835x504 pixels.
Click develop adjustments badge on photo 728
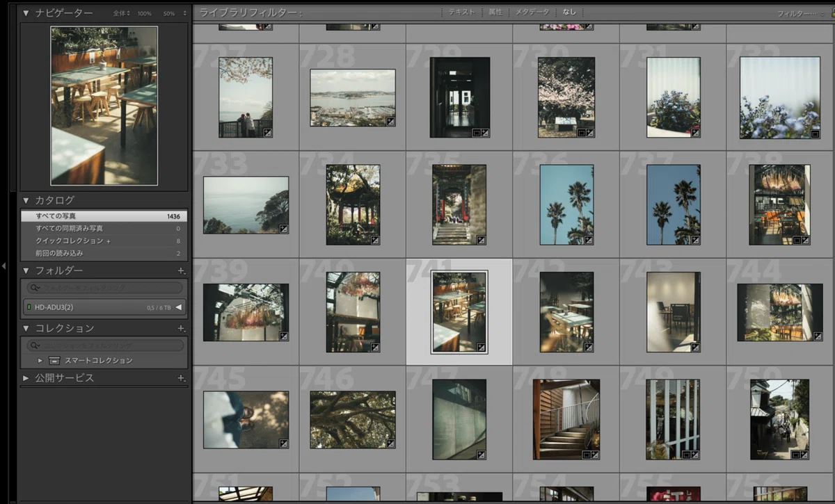[x=390, y=121]
